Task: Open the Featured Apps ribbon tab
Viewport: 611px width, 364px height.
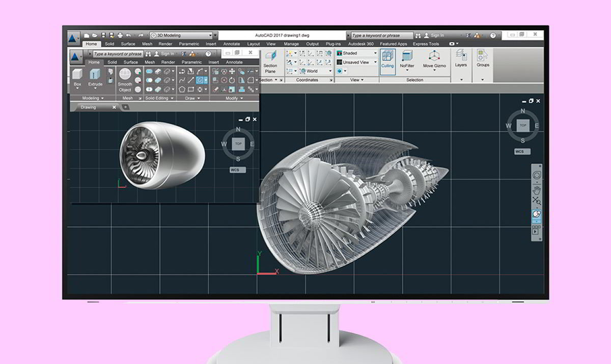Action: (x=394, y=44)
